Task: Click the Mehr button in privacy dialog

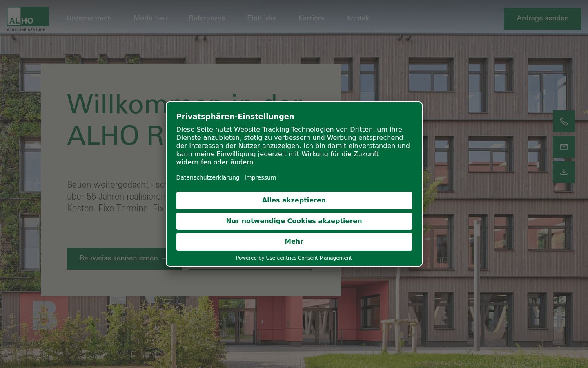Action: pyautogui.click(x=294, y=242)
